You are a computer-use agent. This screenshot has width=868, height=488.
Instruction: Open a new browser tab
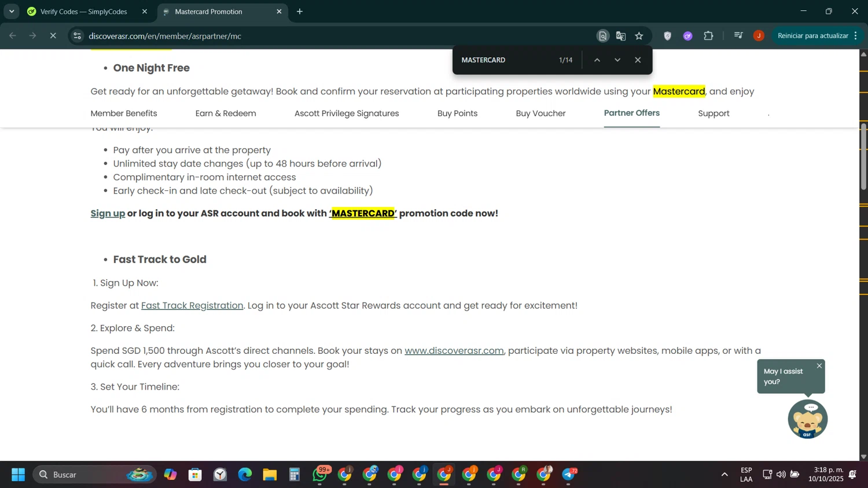(x=300, y=12)
